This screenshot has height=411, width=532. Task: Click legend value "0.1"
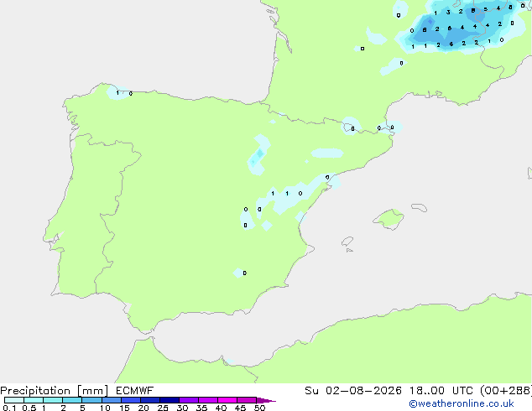(x=9, y=408)
